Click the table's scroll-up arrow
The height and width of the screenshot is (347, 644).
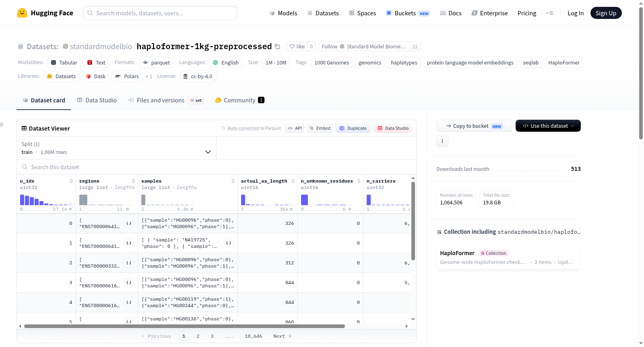pos(413,178)
